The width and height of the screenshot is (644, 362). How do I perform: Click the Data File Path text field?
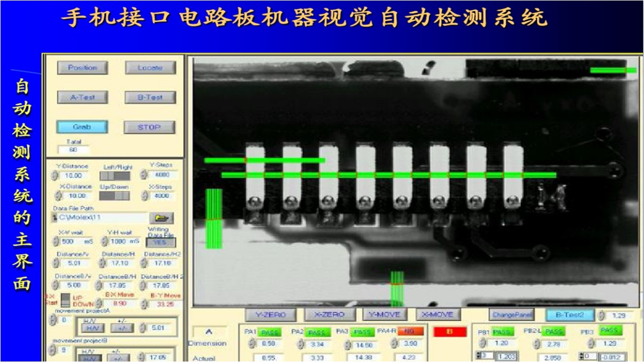point(102,218)
